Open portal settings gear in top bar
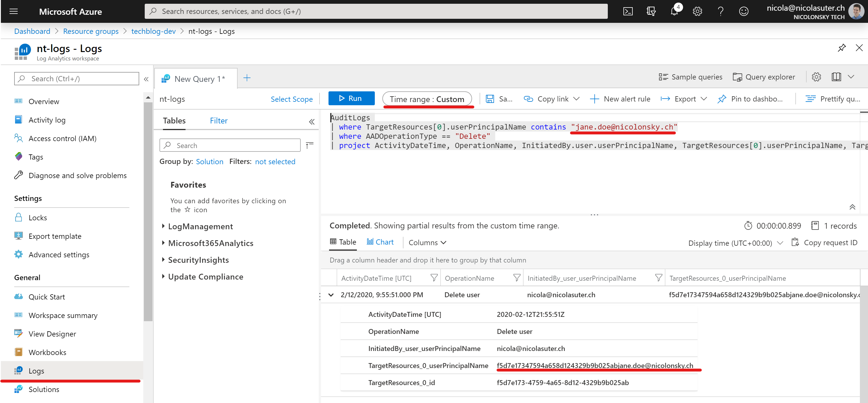 pos(697,12)
